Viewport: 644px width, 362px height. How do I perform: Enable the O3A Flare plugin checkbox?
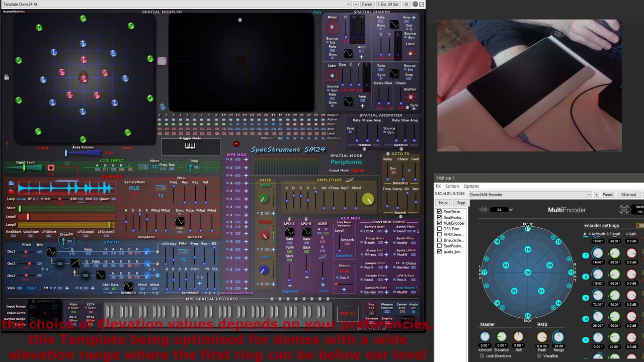pyautogui.click(x=440, y=229)
